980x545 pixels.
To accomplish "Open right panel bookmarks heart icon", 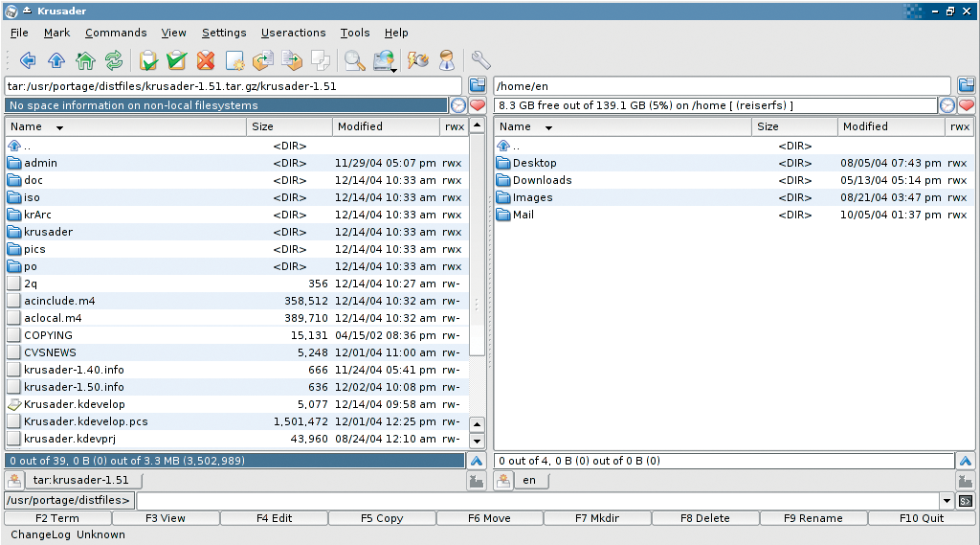I will (967, 105).
